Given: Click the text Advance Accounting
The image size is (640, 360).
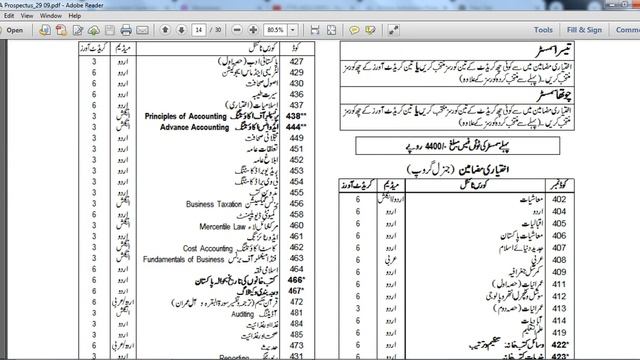Looking at the screenshot, I should tap(194, 127).
